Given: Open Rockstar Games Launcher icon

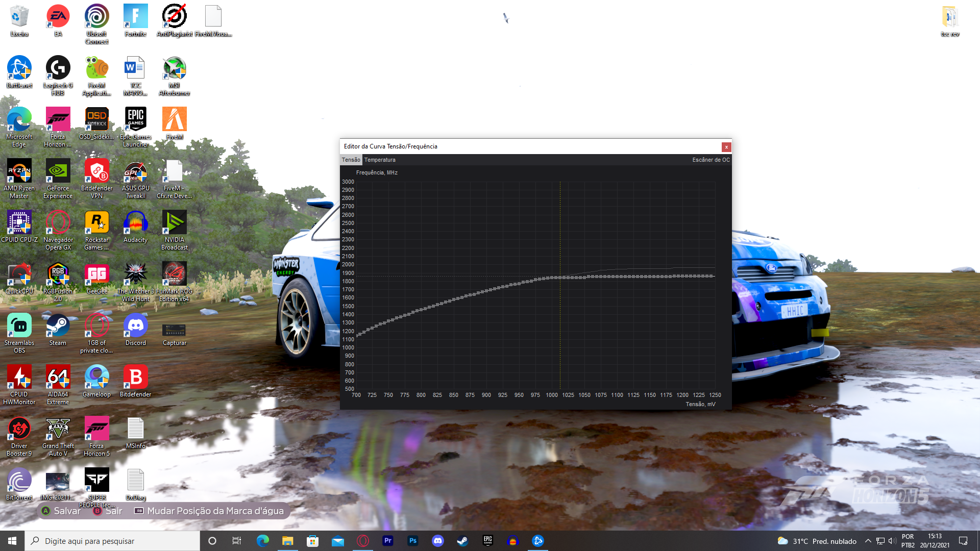Looking at the screenshot, I should pos(97,230).
